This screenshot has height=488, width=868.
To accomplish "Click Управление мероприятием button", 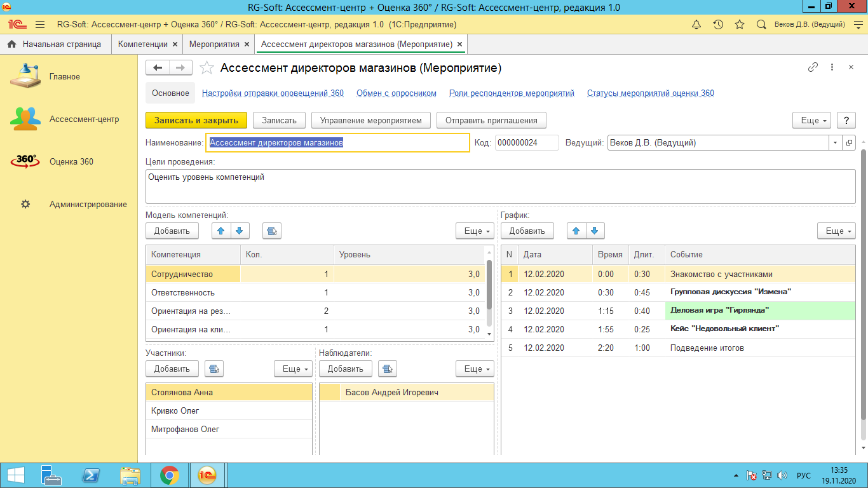I will 371,120.
